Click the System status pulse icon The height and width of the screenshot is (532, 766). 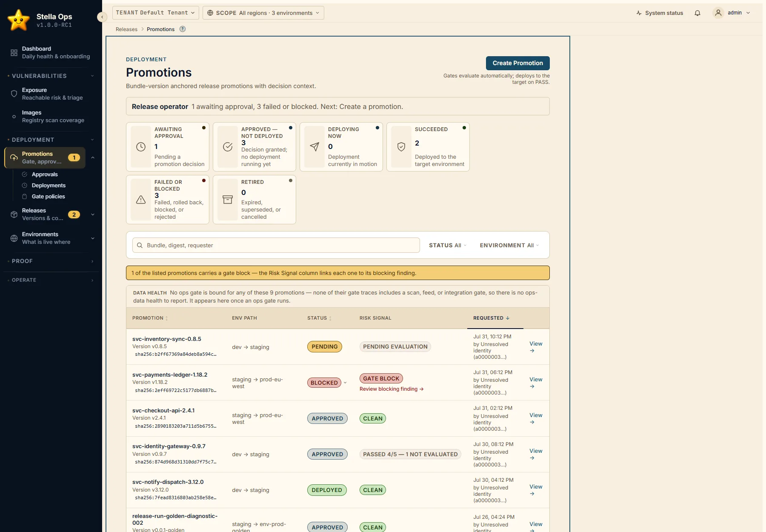tap(639, 13)
